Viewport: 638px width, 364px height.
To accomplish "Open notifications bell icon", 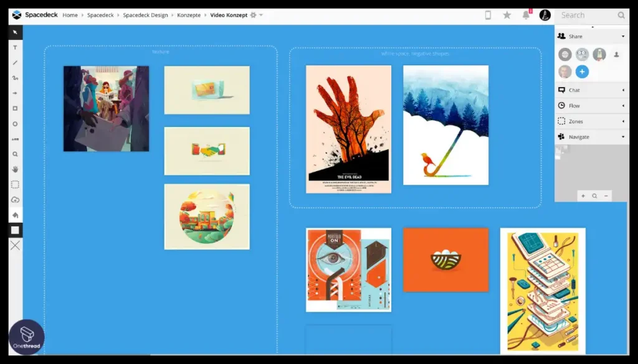I will [x=526, y=15].
